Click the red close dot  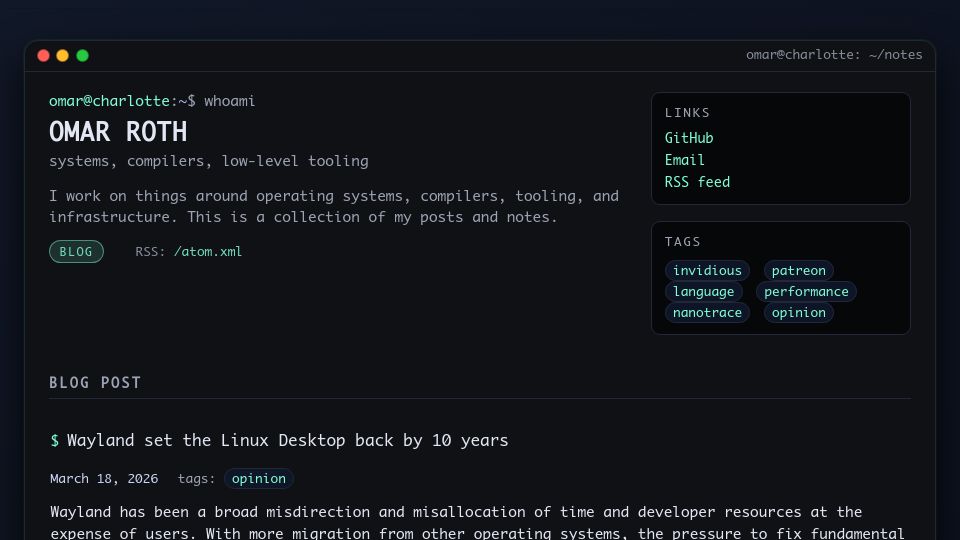click(43, 56)
